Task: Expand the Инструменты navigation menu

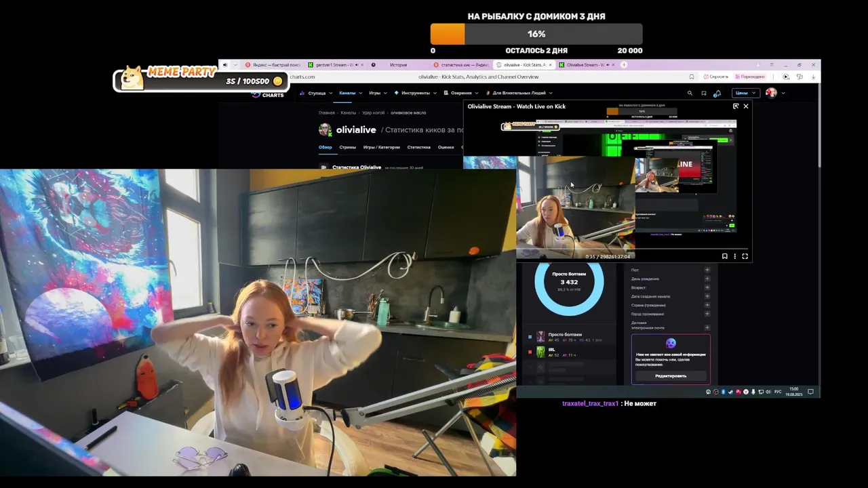Action: (x=415, y=93)
